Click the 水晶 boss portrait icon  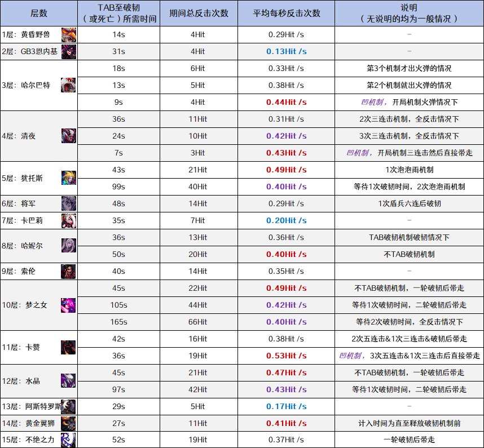pyautogui.click(x=69, y=381)
